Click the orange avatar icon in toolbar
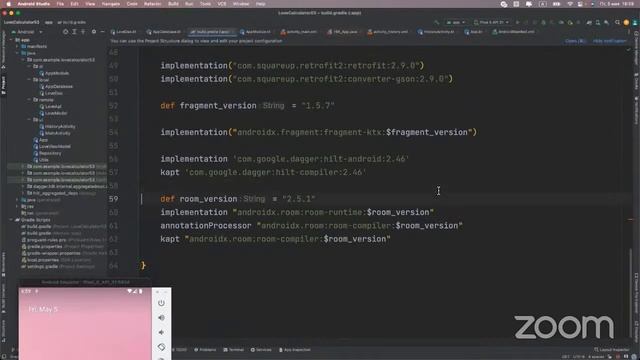The height and width of the screenshot is (360, 640). point(627,22)
